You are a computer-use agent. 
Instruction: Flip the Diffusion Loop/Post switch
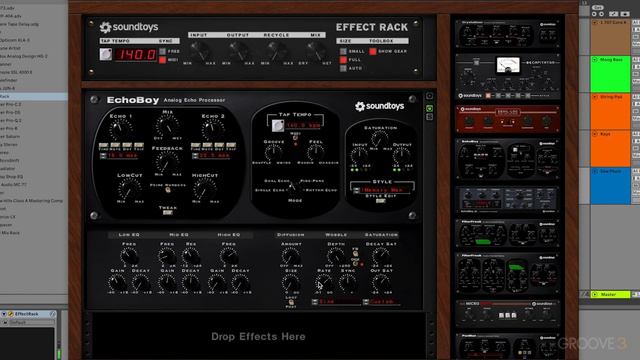pyautogui.click(x=291, y=302)
